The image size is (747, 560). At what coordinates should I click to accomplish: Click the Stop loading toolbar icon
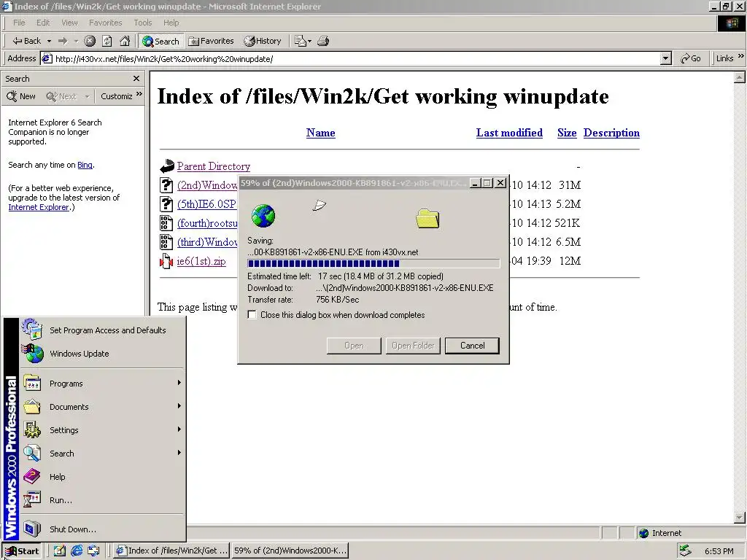click(90, 41)
